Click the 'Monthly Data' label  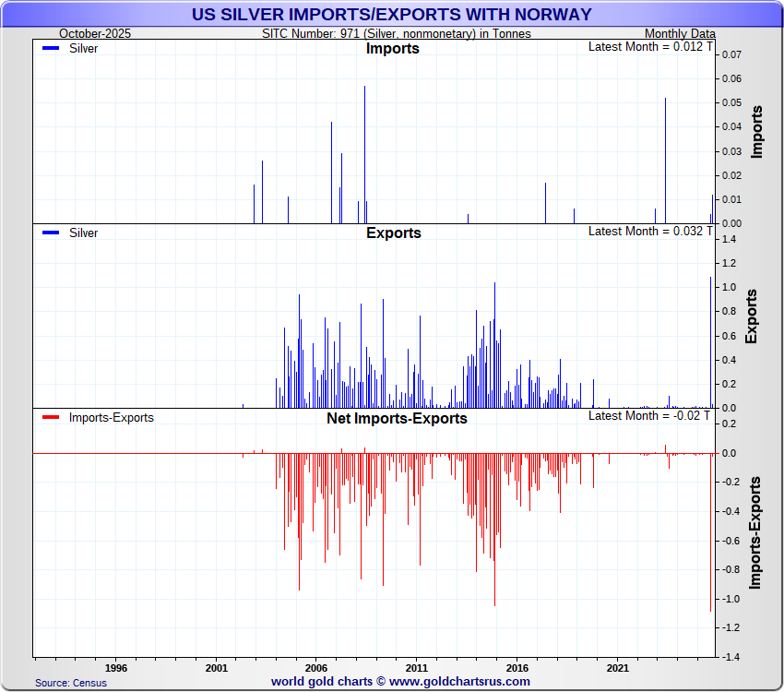[680, 34]
